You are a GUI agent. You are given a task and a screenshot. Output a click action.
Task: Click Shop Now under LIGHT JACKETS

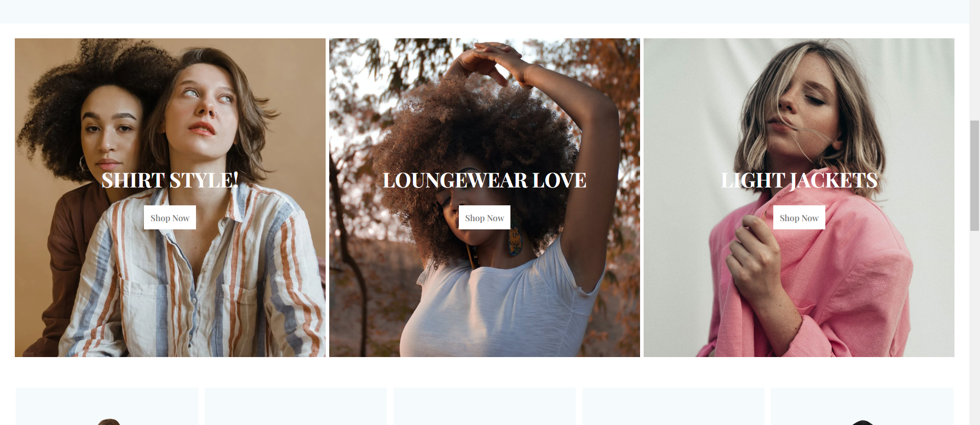(799, 218)
